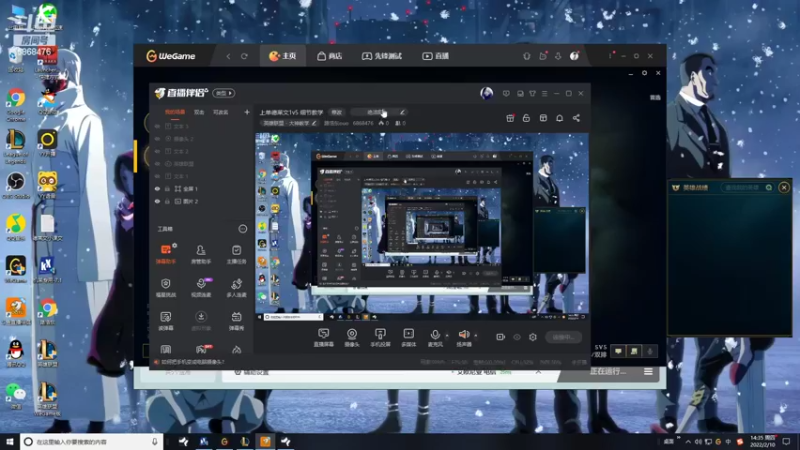Open stream companion hamburger menu
The width and height of the screenshot is (800, 450).
pos(544,93)
